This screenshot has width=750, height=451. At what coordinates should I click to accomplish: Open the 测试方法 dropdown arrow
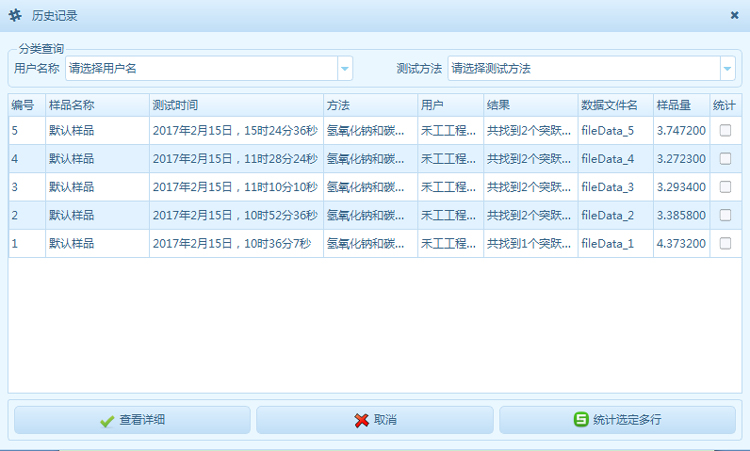pyautogui.click(x=728, y=69)
